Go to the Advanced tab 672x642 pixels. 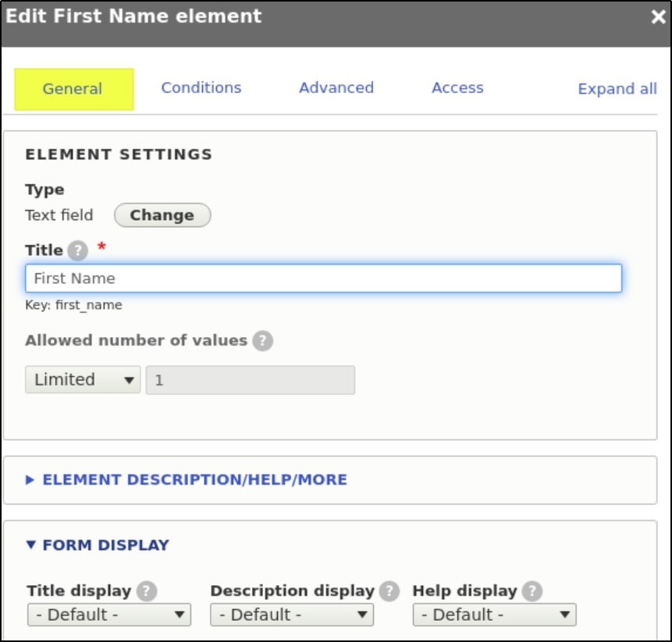pyautogui.click(x=336, y=88)
